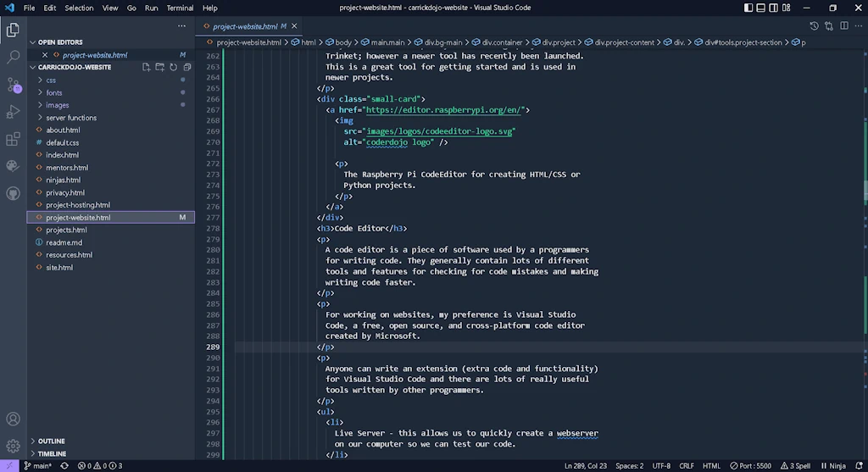This screenshot has width=868, height=472.
Task: Open the Help menu
Action: point(210,8)
